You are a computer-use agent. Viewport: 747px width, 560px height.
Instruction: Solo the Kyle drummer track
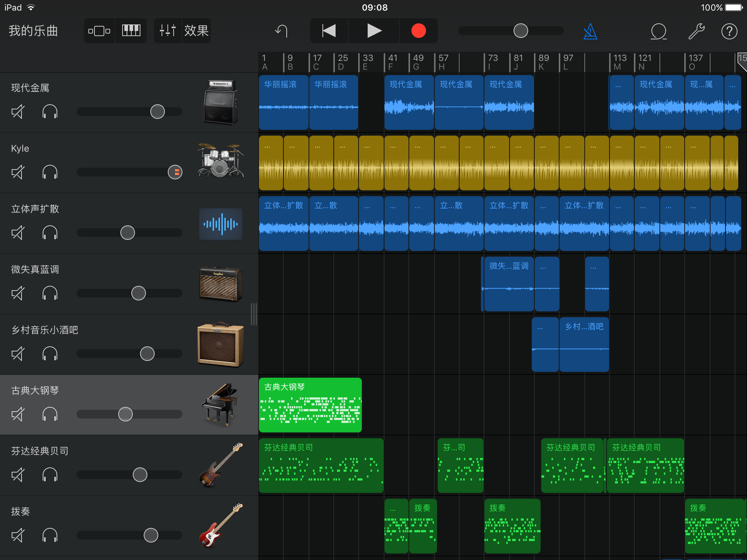point(50,172)
